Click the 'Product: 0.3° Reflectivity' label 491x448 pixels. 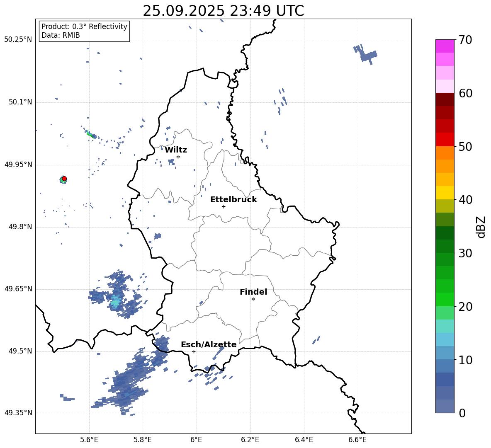(x=84, y=26)
